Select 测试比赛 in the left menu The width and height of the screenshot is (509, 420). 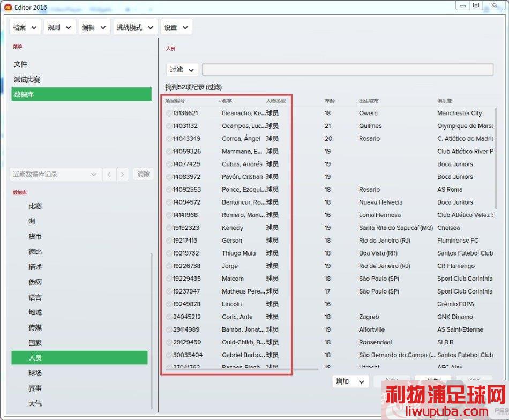27,79
